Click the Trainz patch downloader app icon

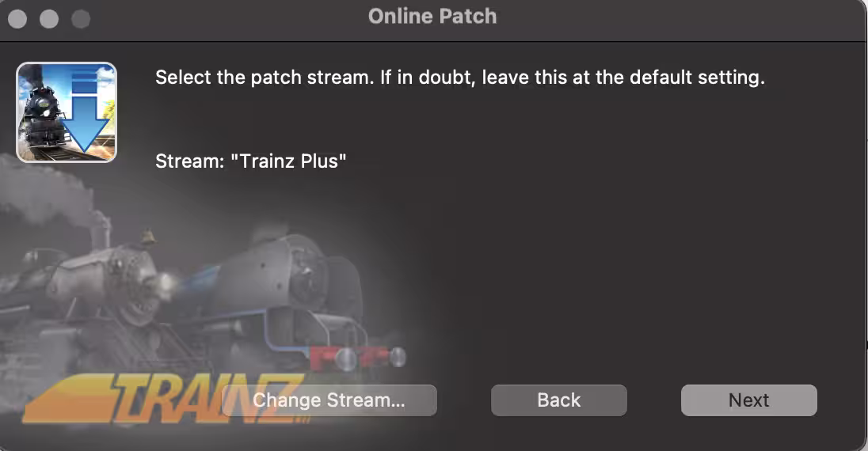point(67,112)
